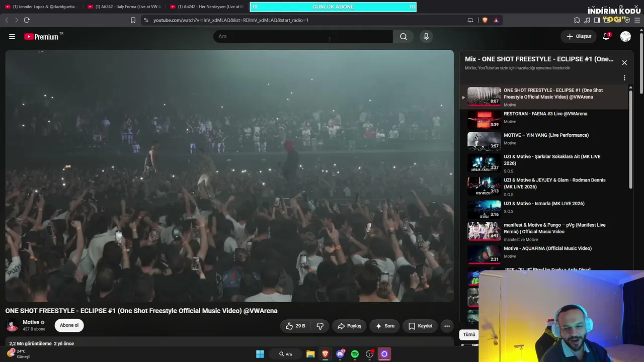644x362 pixels.
Task: Click the Brave browser taskbar icon
Action: coord(325,354)
